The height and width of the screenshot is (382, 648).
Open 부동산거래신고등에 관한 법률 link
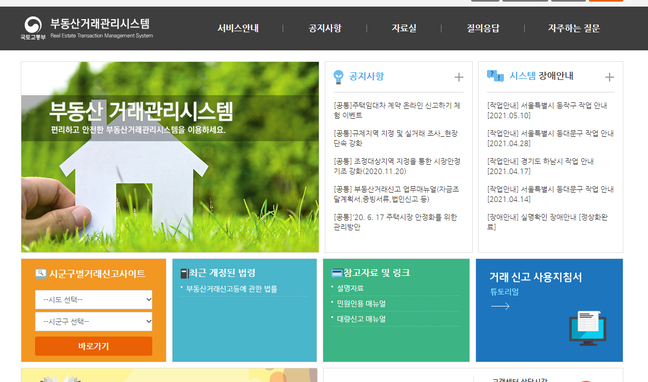tap(231, 289)
